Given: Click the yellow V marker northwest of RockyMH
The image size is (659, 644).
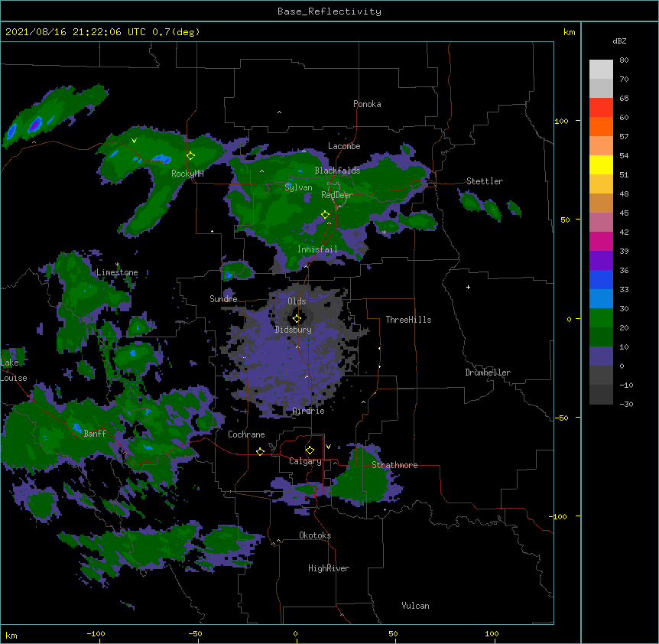Looking at the screenshot, I should coord(134,141).
